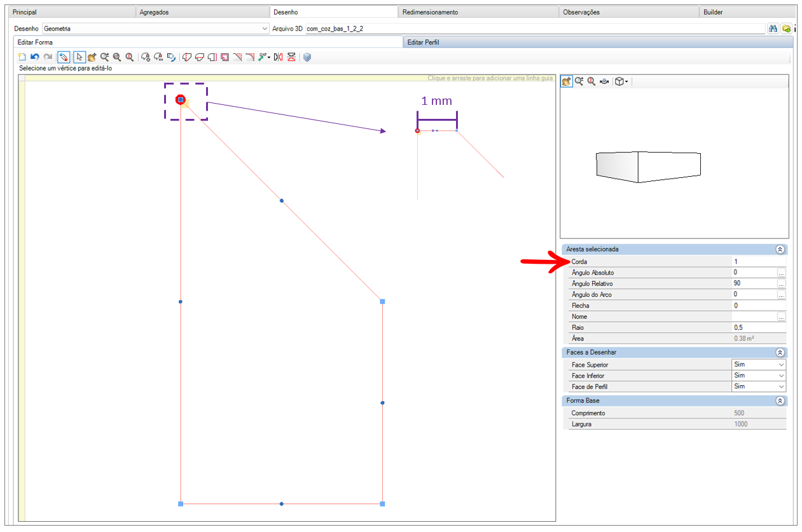Apply curved fillet to corner

pos(250,57)
